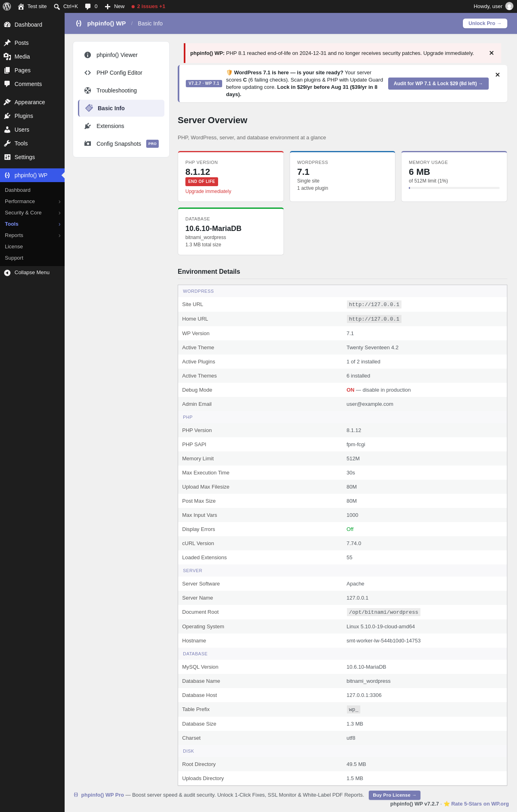Click the Tools wrench icon
Viewport: 517px width, 812px height.
point(7,143)
